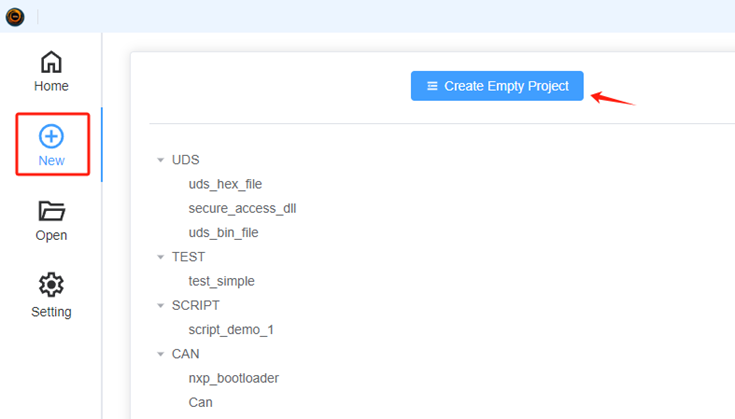
Task: Select the New plus icon
Action: [x=51, y=137]
